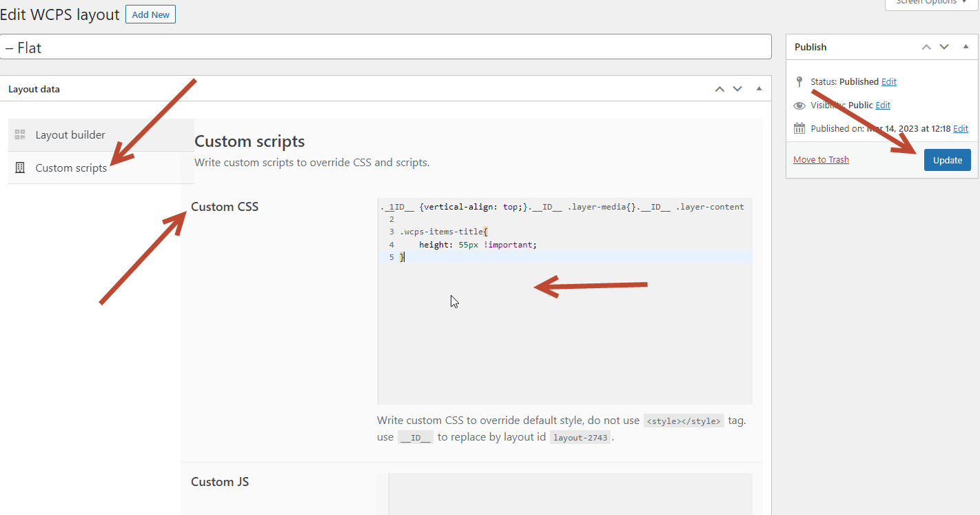Screen dimensions: 980x515
Task: Click the '__ID__' code tag in description
Action: tap(416, 437)
